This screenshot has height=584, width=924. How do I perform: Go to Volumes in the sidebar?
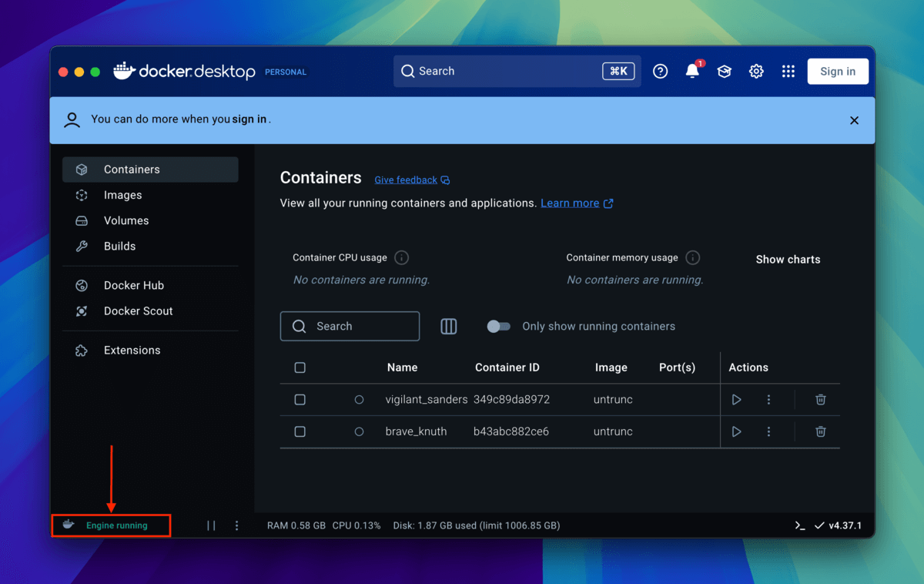(x=150, y=220)
